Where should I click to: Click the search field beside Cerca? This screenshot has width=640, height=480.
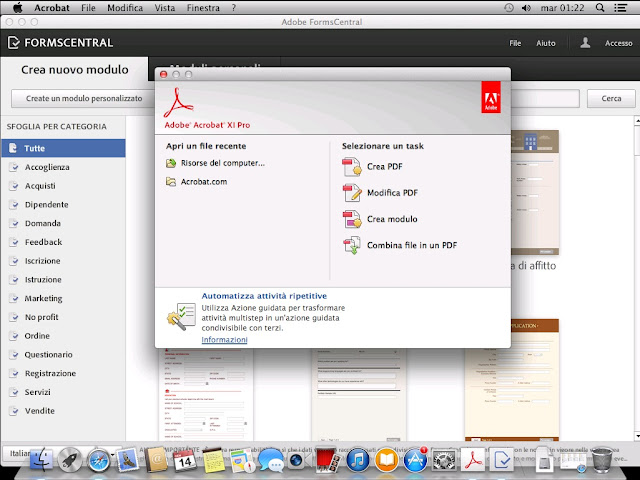click(545, 98)
